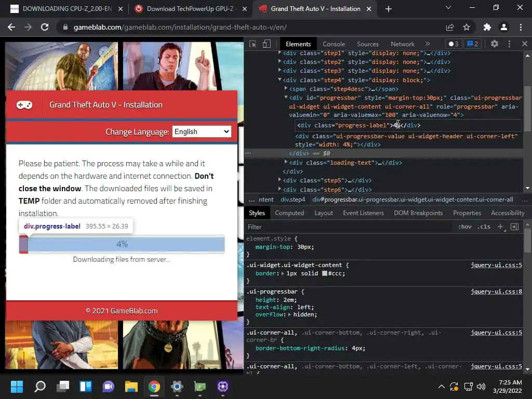Open the Chrome extensions puzzle icon
This screenshot has width=532, height=399.
point(487,27)
